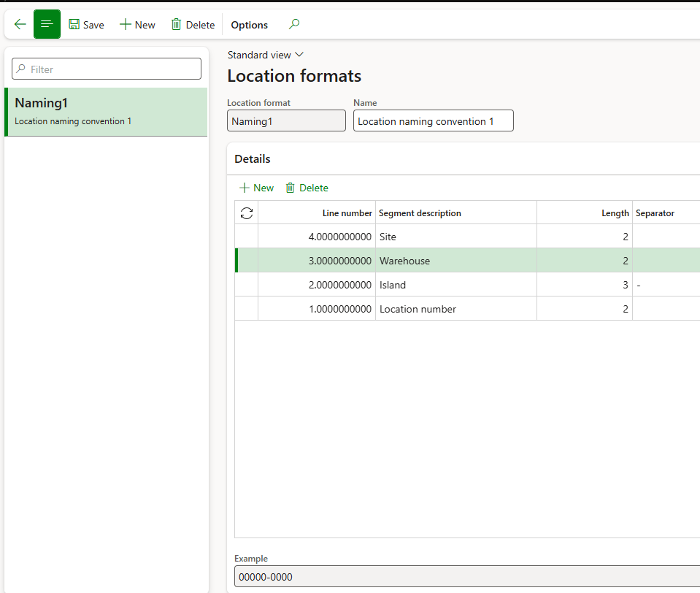Sort by Line number column header
This screenshot has height=593, width=700.
(347, 213)
